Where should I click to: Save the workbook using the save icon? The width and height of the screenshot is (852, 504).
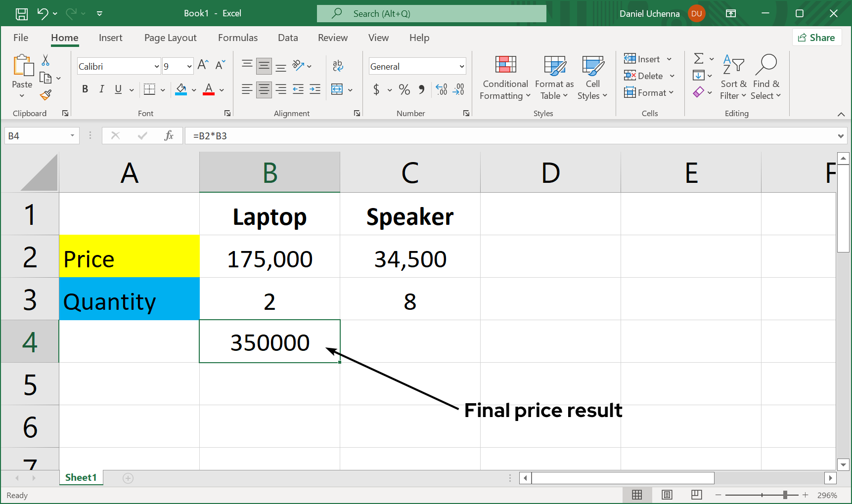22,14
